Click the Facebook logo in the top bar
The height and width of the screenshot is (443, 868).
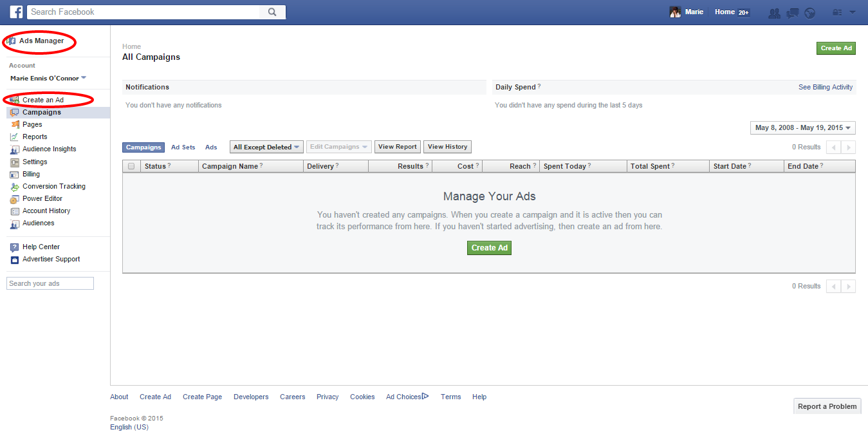tap(17, 12)
